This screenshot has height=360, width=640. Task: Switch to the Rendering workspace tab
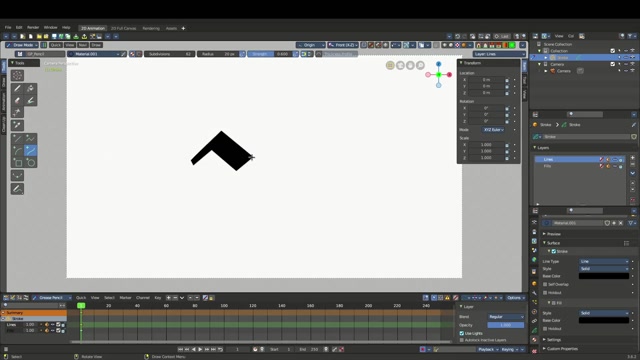(151, 28)
